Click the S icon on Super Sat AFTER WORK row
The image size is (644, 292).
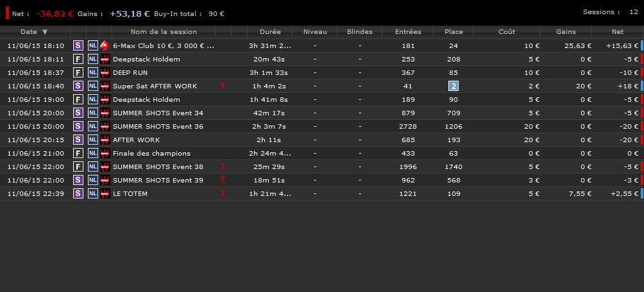click(78, 86)
